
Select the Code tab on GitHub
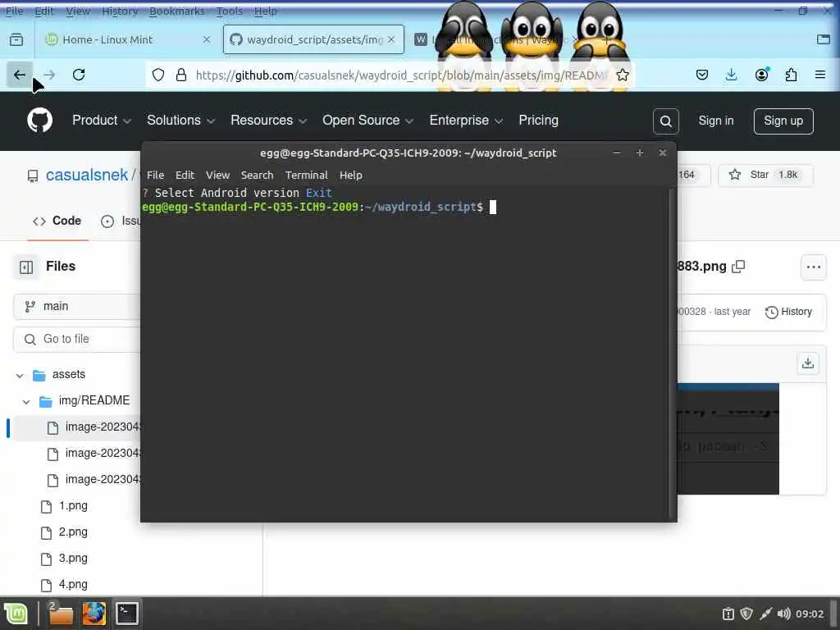click(57, 221)
